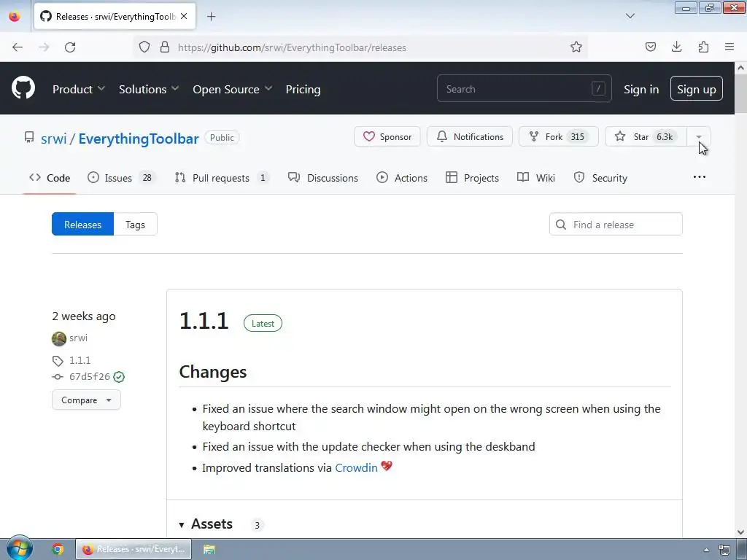Click the page scrollbar down arrow
This screenshot has width=747, height=560.
[x=741, y=532]
